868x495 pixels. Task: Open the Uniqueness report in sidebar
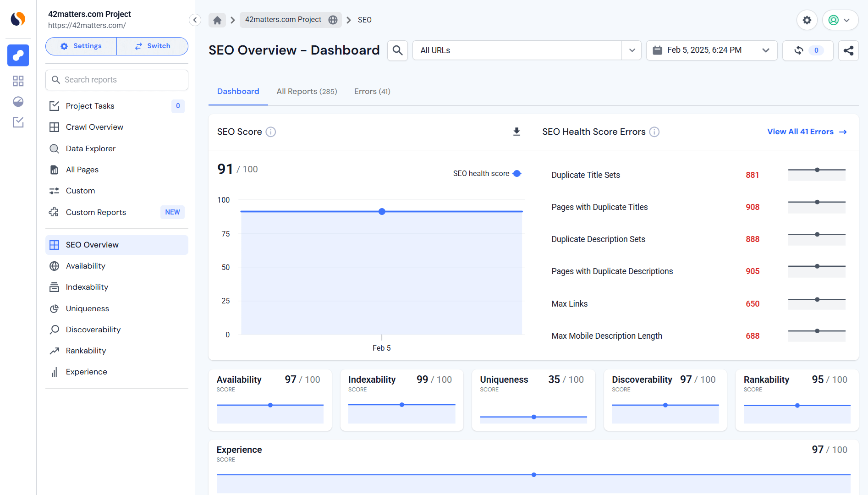[x=87, y=308]
